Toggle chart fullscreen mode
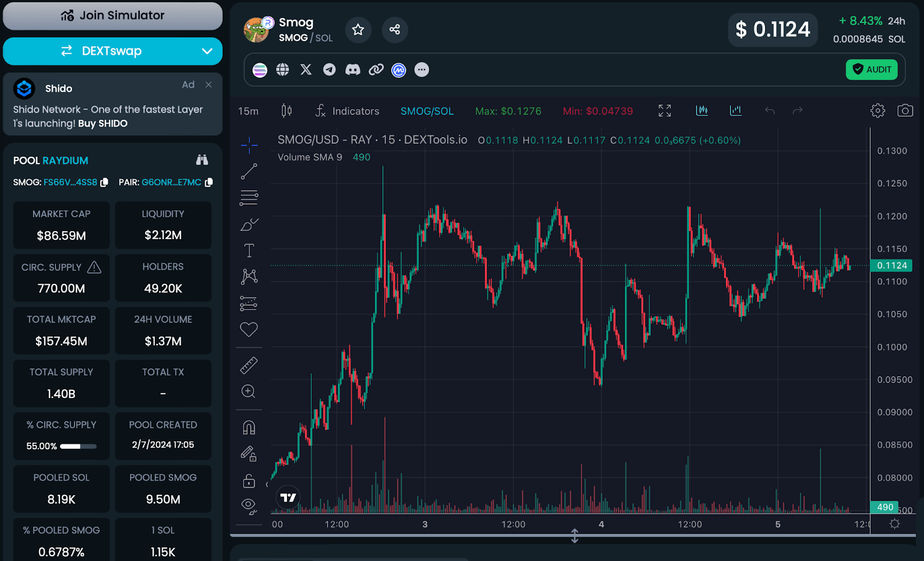 click(x=665, y=111)
